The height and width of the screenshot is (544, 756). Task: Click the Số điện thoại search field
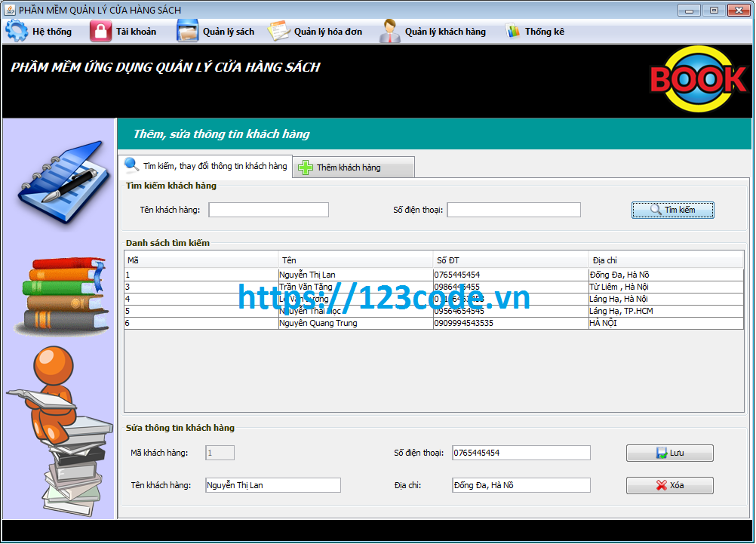(513, 210)
